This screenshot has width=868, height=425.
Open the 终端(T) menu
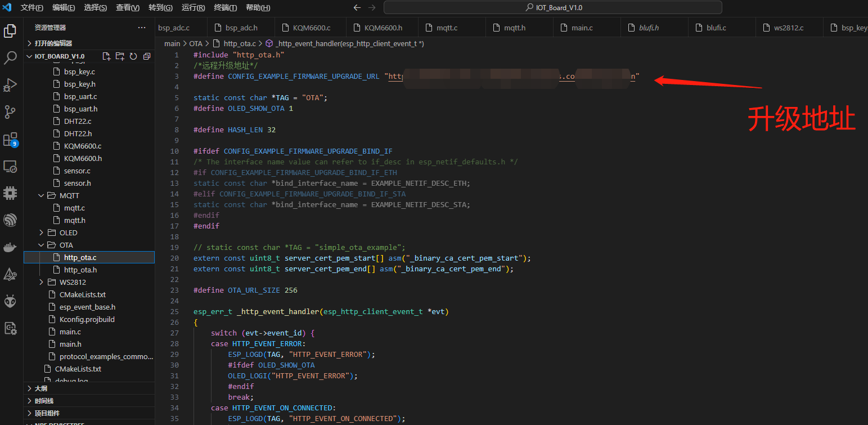226,8
